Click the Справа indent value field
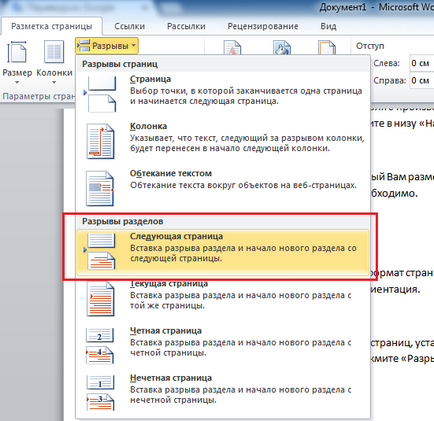Screen dimensions: 434x421 coord(421,80)
